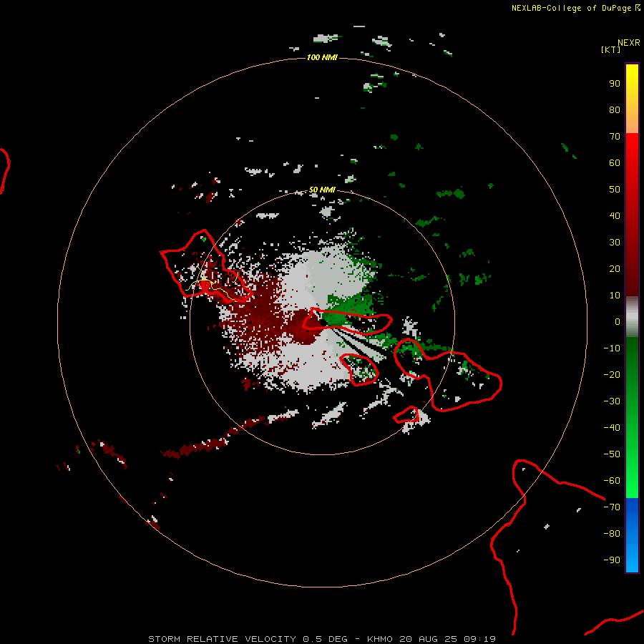Click the "0.5 DEG" elevation text
644x644 pixels.
point(326,639)
